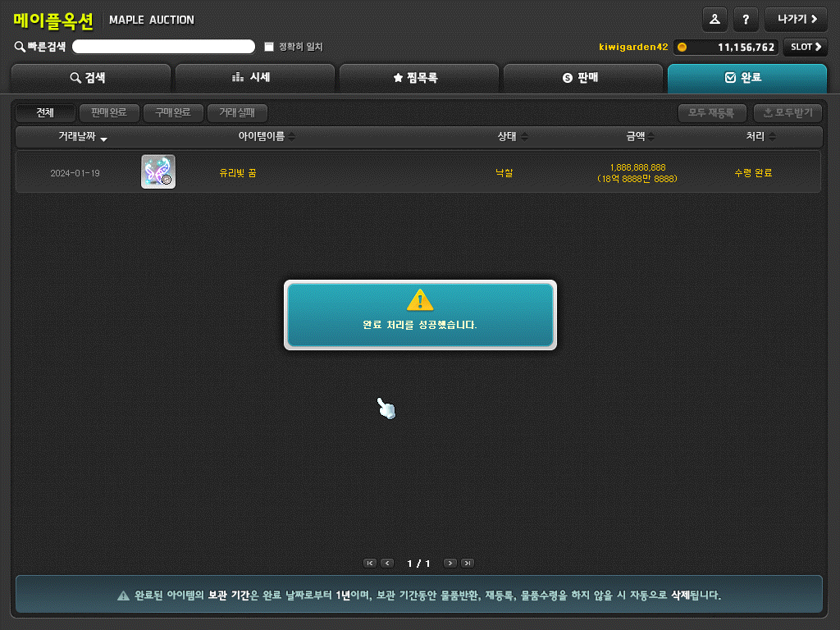Sort by 금액 column arrows
Image resolution: width=840 pixels, height=630 pixels.
[x=651, y=137]
